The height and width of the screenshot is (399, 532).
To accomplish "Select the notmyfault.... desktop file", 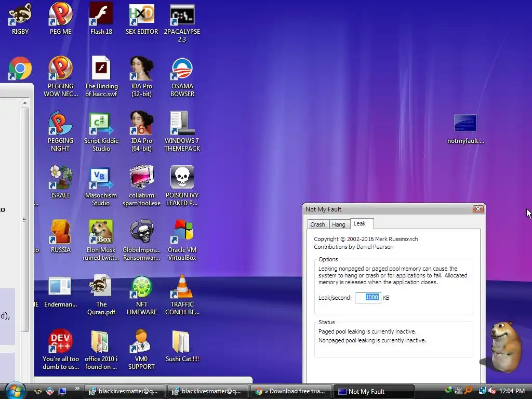I will click(465, 129).
